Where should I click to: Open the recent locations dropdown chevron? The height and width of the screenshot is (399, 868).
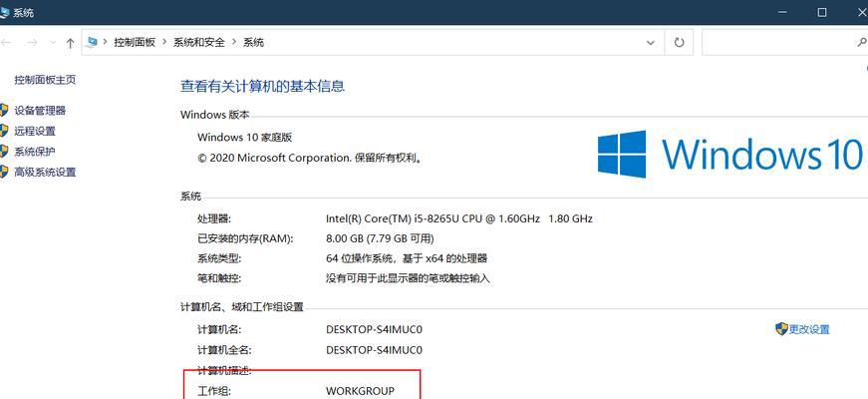click(51, 43)
